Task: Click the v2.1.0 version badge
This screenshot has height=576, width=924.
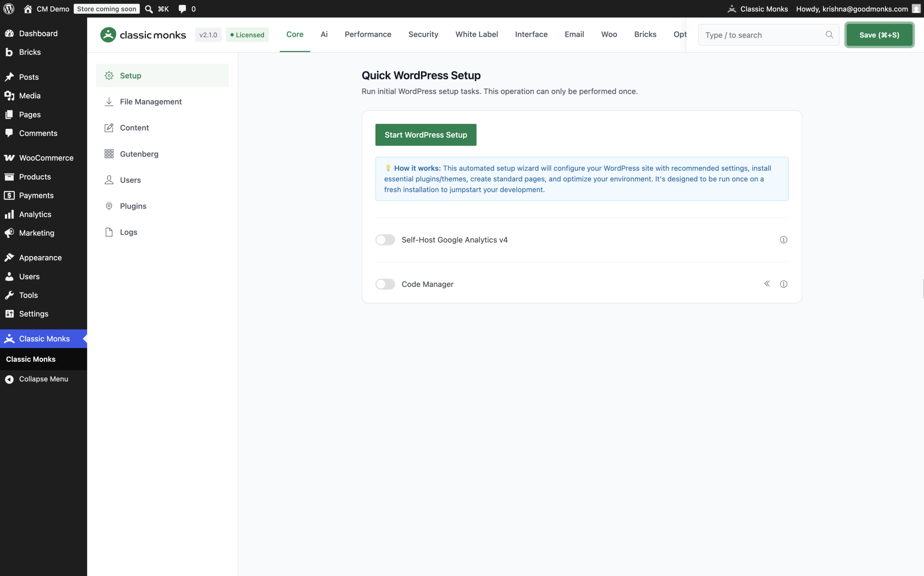Action: point(208,35)
